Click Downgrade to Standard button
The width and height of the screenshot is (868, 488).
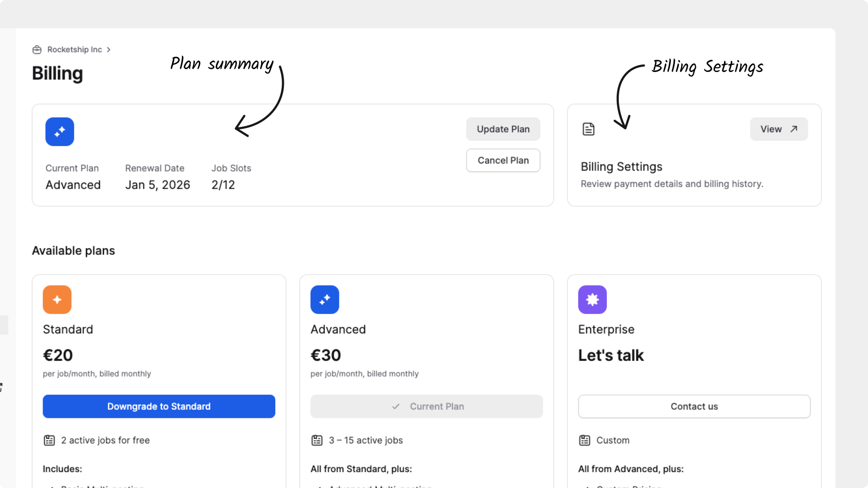point(159,406)
